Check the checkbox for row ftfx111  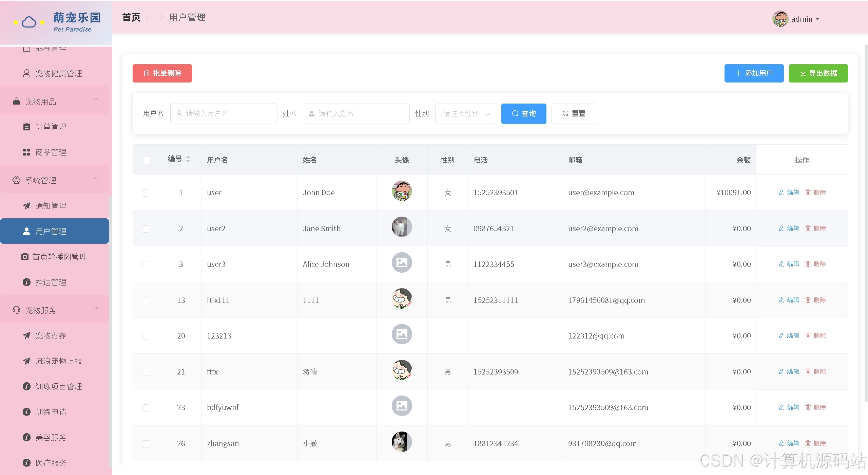(146, 300)
